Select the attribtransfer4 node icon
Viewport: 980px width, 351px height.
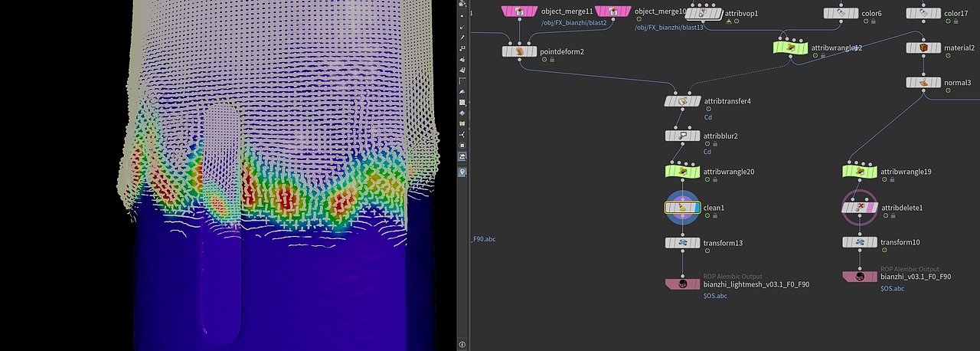(x=682, y=100)
